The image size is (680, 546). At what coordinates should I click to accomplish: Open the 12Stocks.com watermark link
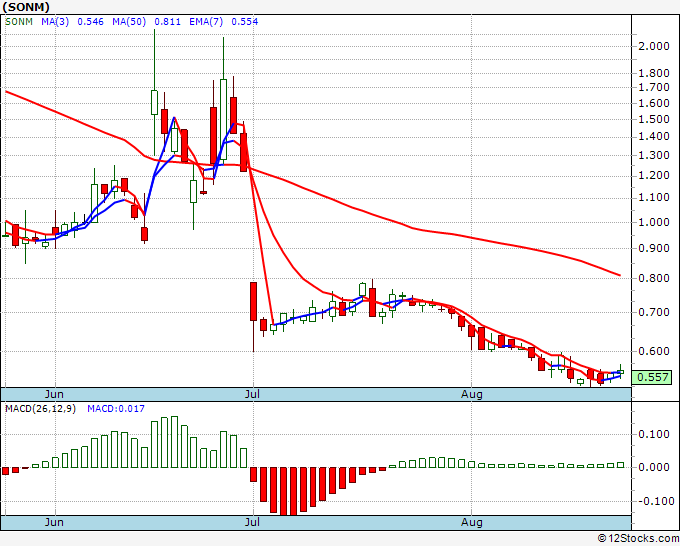638,538
